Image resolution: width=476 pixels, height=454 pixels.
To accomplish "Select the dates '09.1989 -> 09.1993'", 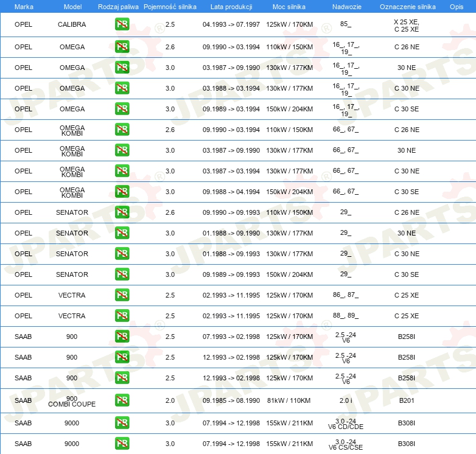I will pos(231,274).
